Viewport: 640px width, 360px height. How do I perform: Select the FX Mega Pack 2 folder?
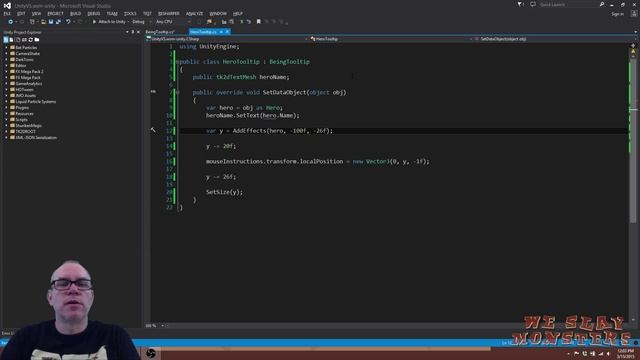click(x=29, y=71)
